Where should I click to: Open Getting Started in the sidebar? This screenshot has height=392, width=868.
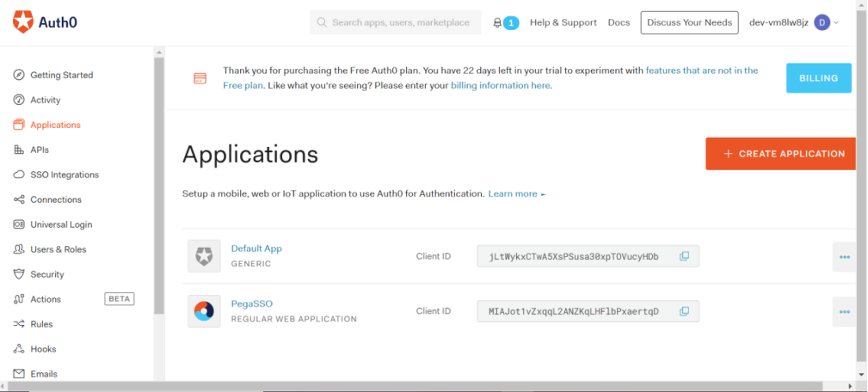(61, 75)
